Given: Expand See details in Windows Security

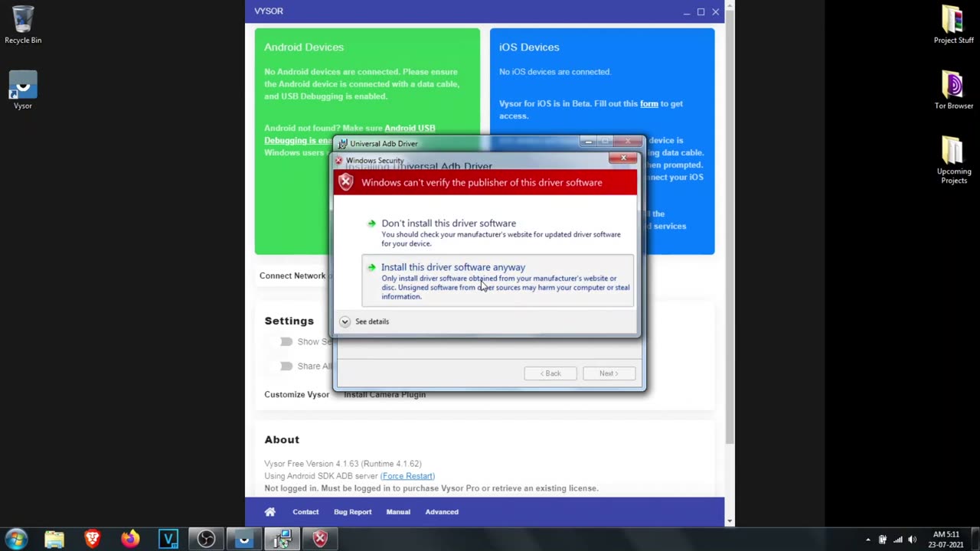Looking at the screenshot, I should tap(364, 321).
